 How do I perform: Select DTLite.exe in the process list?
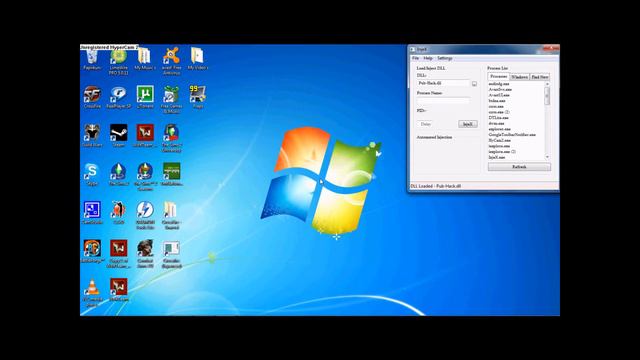tap(498, 118)
